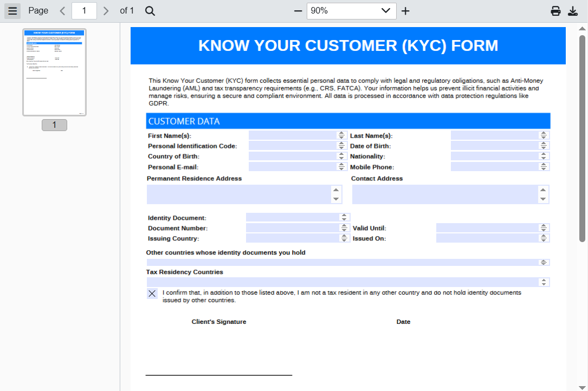
Task: Click Date of Birth stepper arrows
Action: point(544,146)
